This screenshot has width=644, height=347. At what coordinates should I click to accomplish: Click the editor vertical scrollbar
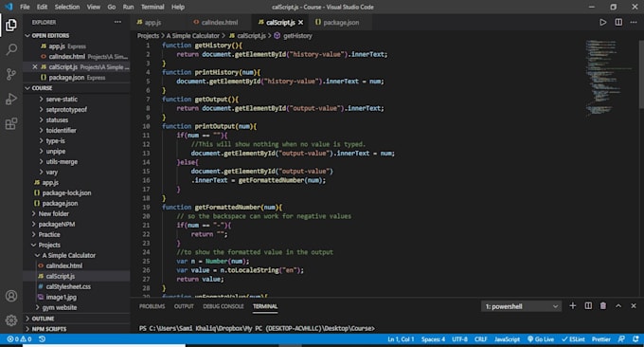(641, 74)
